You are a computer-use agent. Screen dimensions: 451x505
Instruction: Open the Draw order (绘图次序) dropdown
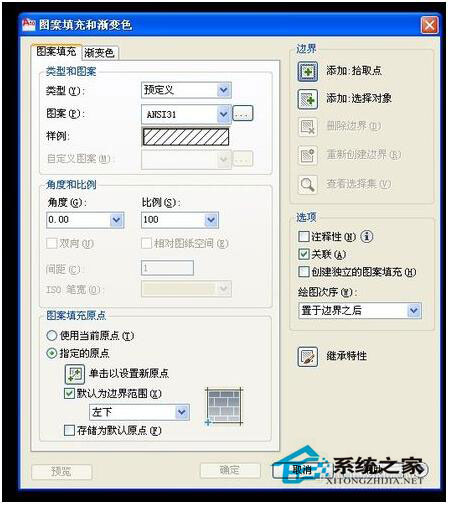tap(360, 311)
